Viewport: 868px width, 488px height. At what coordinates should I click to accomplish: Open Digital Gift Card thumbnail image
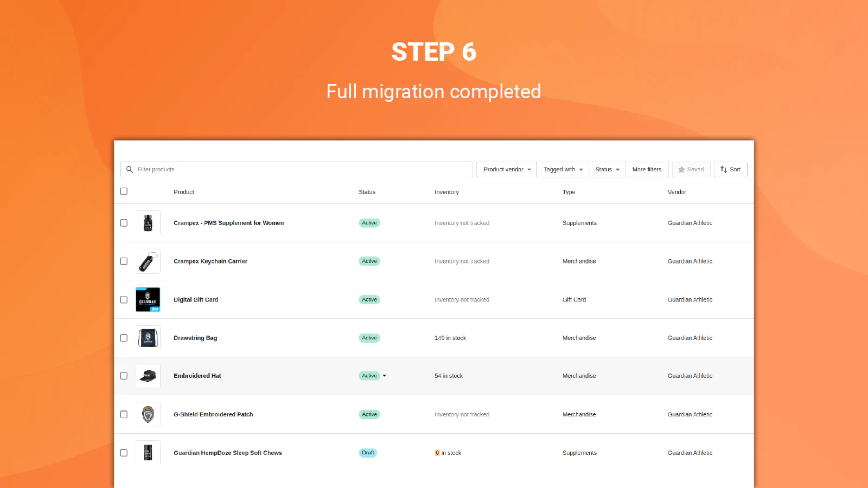(x=148, y=300)
